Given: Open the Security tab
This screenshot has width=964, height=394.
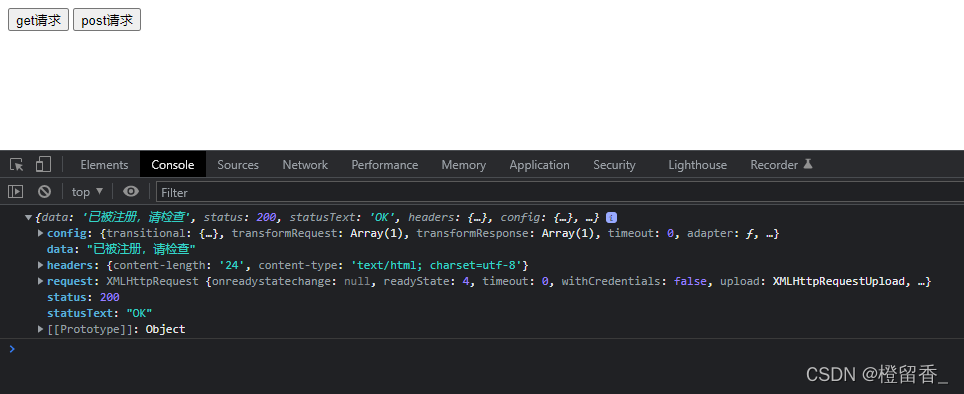Looking at the screenshot, I should [614, 165].
